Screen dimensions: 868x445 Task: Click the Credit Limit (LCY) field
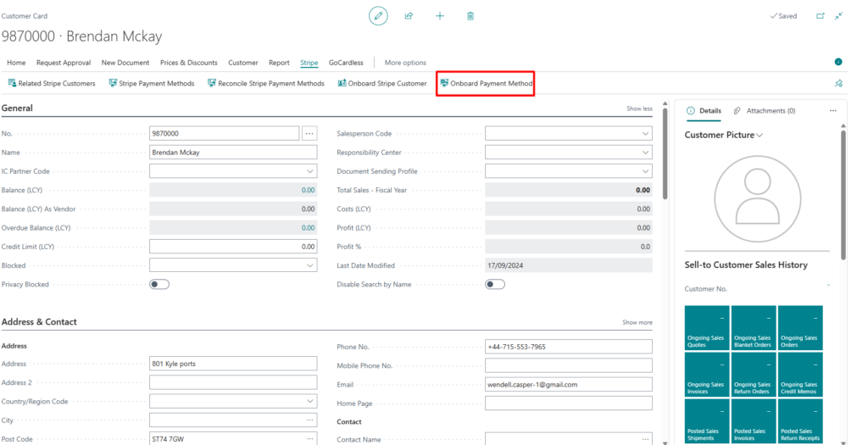point(233,247)
